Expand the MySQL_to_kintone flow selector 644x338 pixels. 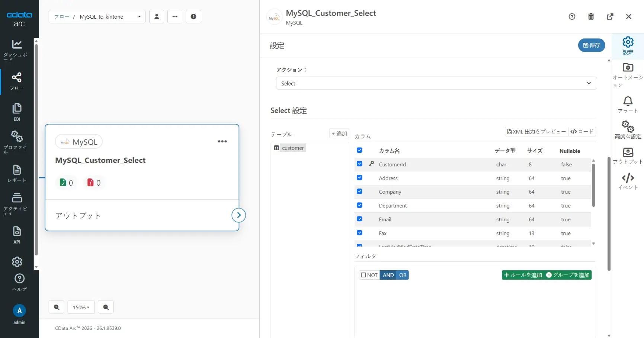[x=139, y=17]
